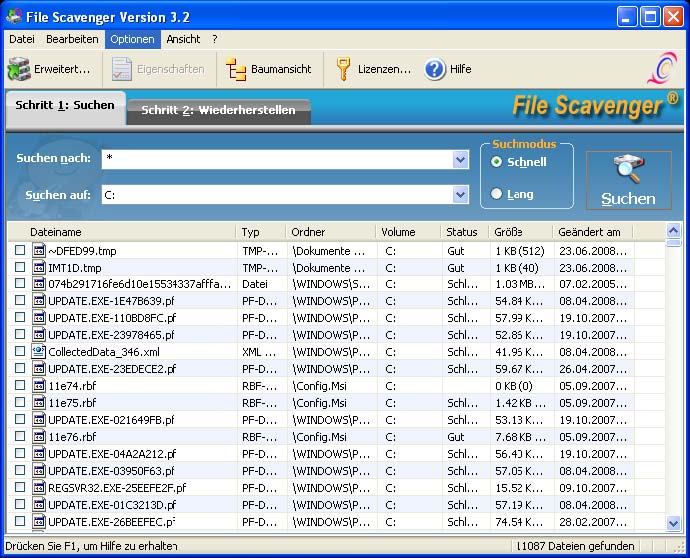Click file icon of UPDATE.EXE-01C3213D.pf
Viewport: 690px width, 558px height.
39,504
